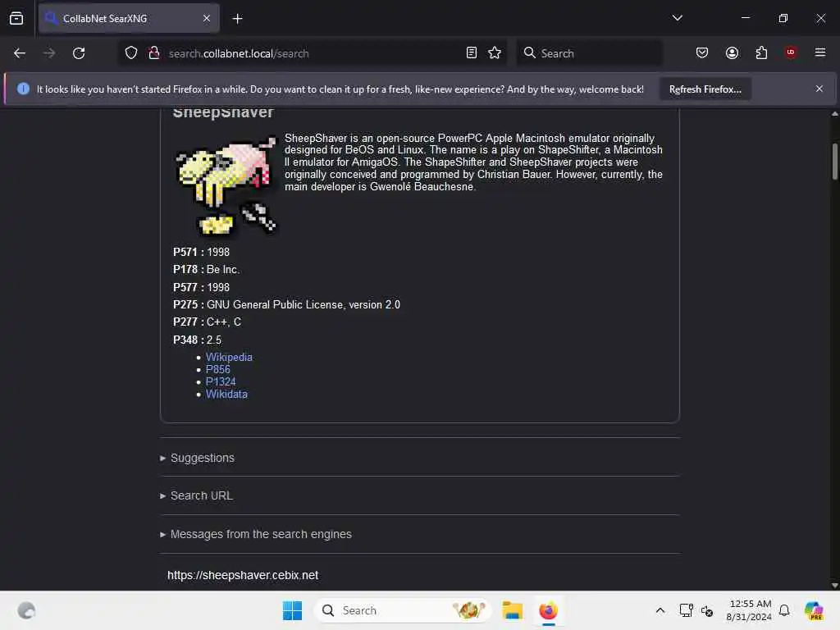Open the widgets icon on taskbar left
Viewport: 840px width, 630px height.
(x=26, y=610)
